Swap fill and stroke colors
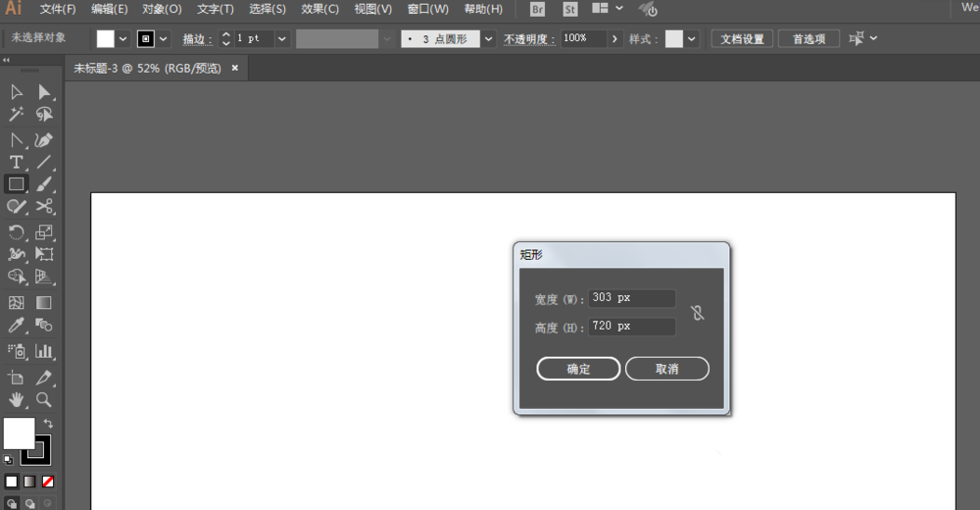980x510 pixels. pyautogui.click(x=48, y=424)
